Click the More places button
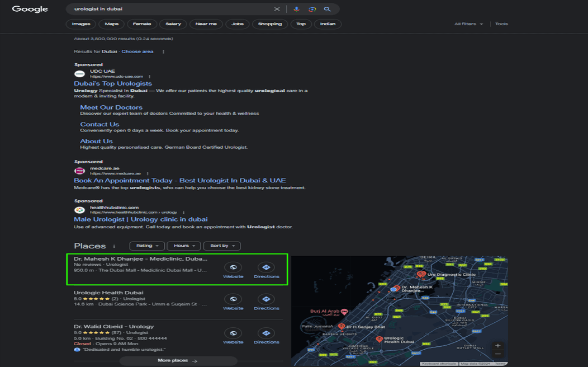This screenshot has height=367, width=588. [178, 361]
